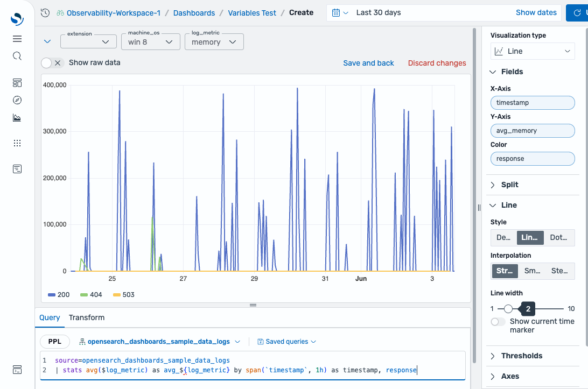Click the vertical side panel resize handle
This screenshot has width=588, height=389.
479,208
